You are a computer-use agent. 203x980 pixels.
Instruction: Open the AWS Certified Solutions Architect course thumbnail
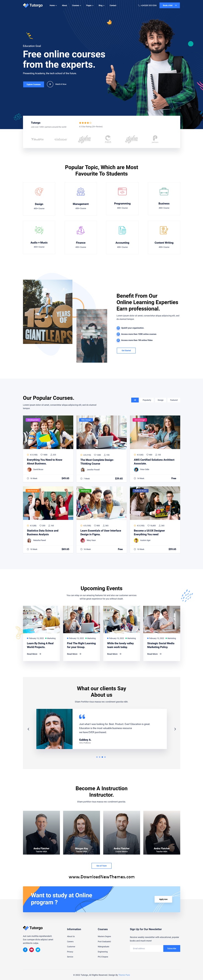[x=155, y=432]
